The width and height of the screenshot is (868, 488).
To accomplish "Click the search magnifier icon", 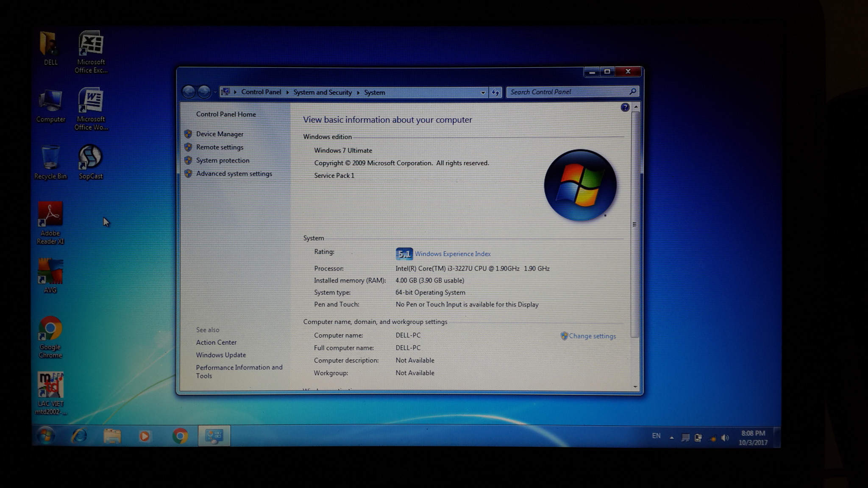I will coord(632,91).
